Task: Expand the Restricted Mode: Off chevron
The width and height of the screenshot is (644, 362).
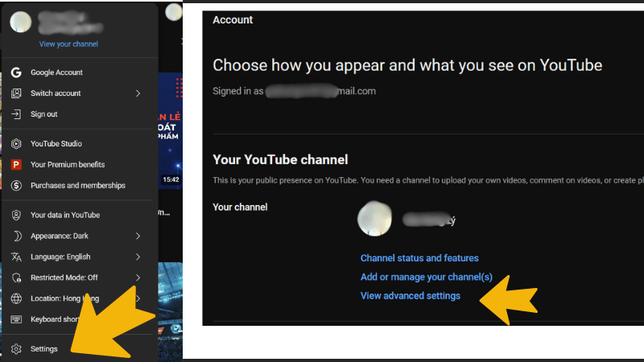Action: pyautogui.click(x=138, y=278)
